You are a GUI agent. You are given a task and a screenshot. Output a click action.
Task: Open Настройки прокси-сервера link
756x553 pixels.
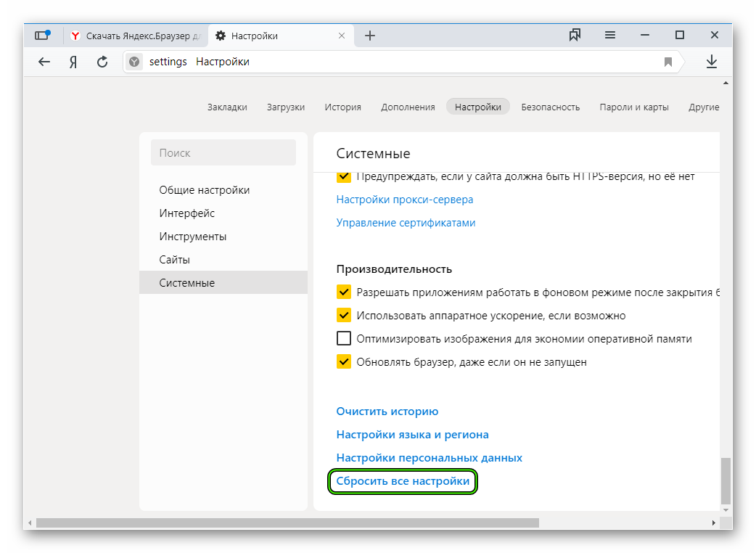point(405,199)
